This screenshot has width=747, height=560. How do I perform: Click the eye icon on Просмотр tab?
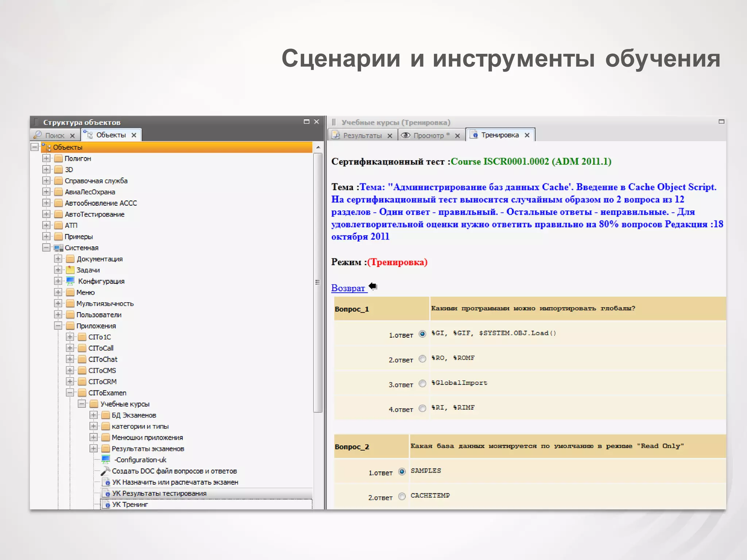coord(406,135)
